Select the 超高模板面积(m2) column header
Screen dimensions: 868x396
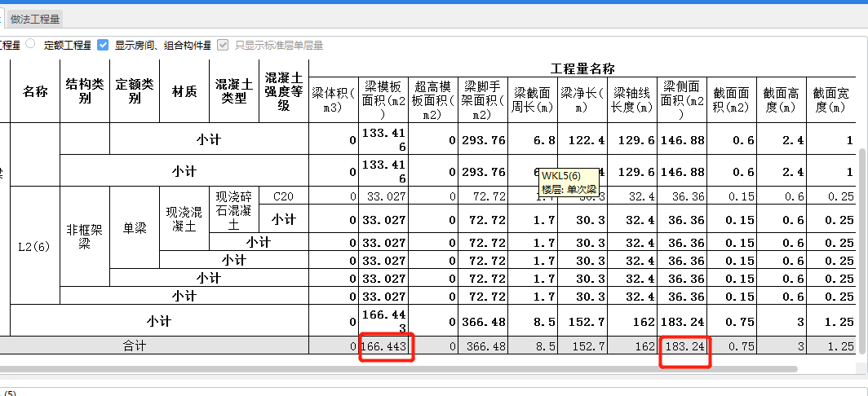433,100
